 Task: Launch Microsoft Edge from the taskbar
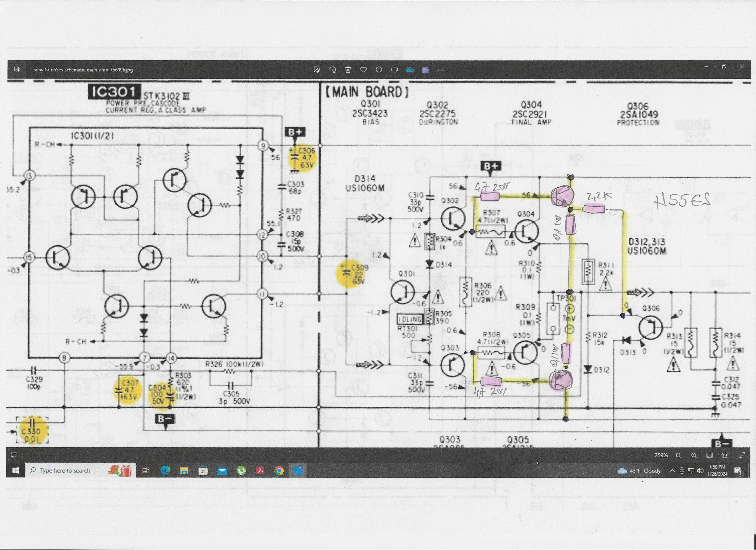pos(165,471)
